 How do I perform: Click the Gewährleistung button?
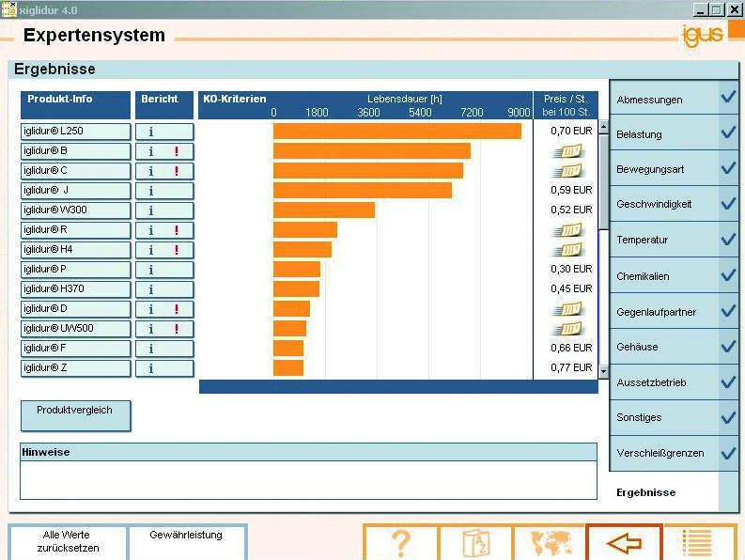click(186, 541)
